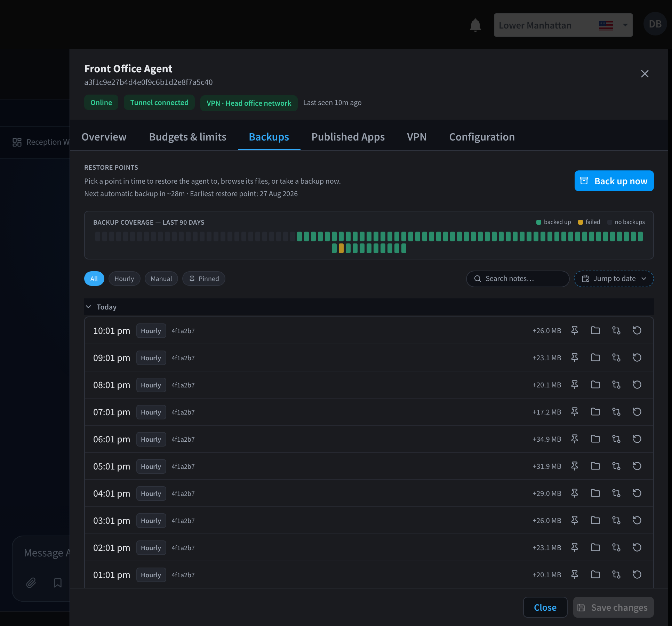Image resolution: width=672 pixels, height=626 pixels.
Task: Open the VPN tab
Action: [x=417, y=137]
